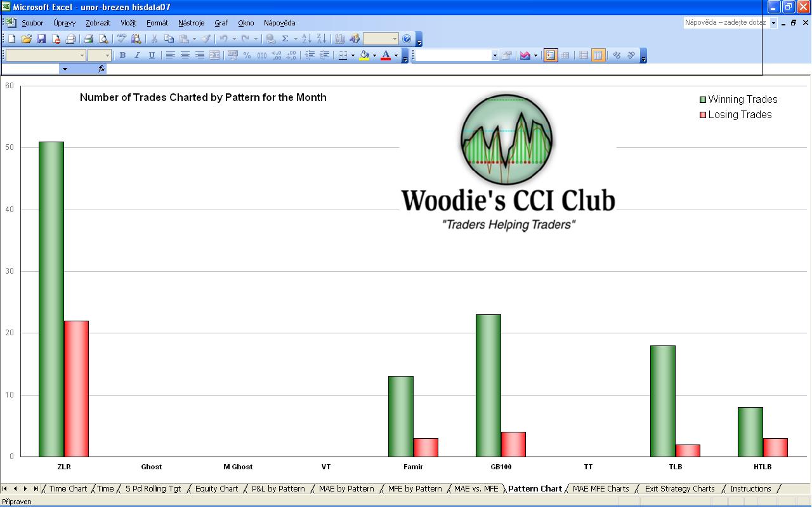
Task: Click the Increase Decimal icon
Action: click(277, 55)
